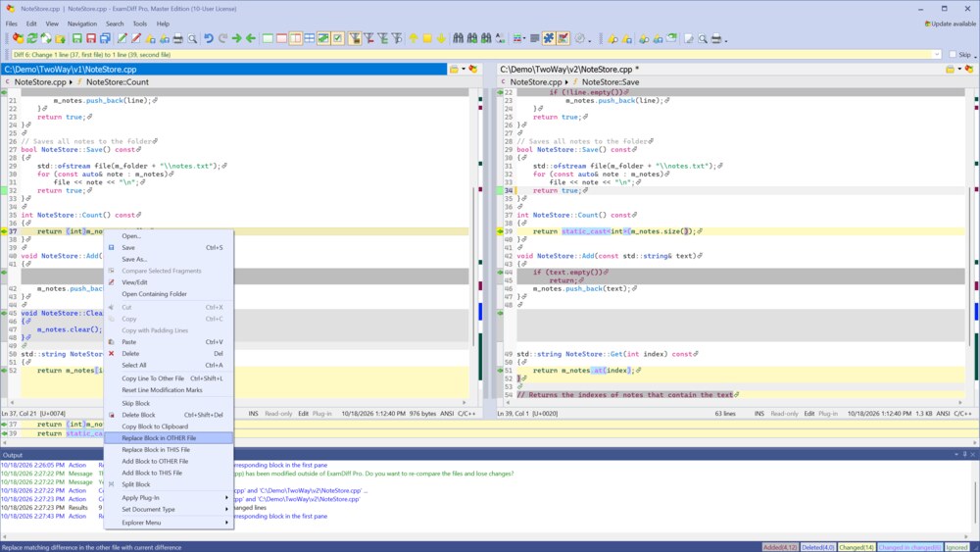Toggle Ignored legend at bottom status bar
The height and width of the screenshot is (552, 980).
pos(956,548)
